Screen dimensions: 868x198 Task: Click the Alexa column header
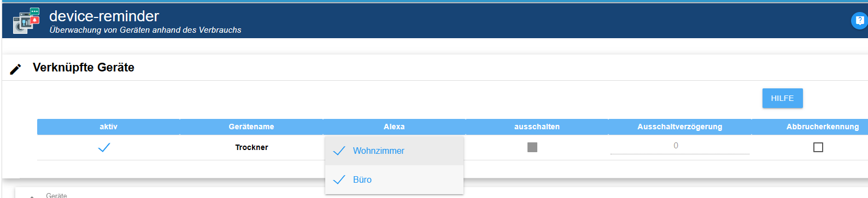394,127
